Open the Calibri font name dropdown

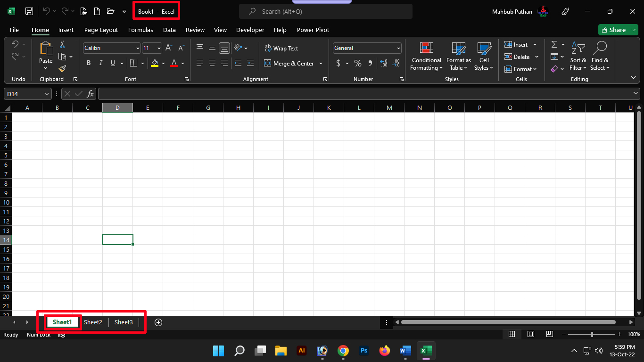point(138,48)
